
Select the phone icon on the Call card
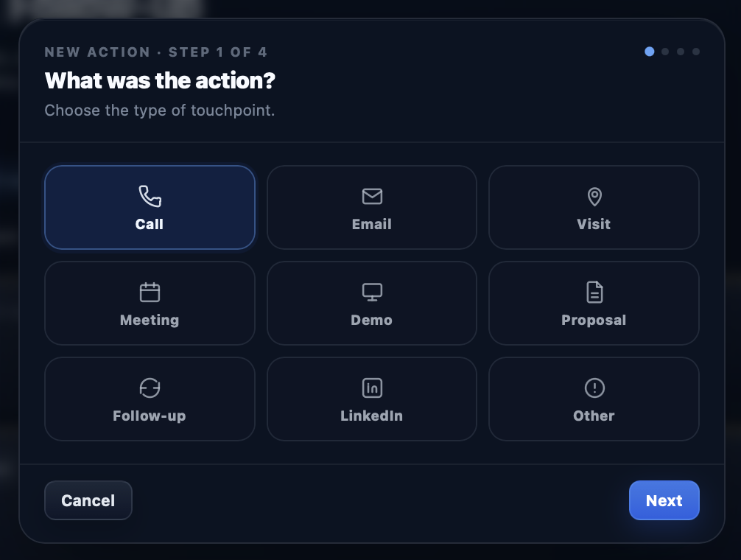[x=150, y=197]
